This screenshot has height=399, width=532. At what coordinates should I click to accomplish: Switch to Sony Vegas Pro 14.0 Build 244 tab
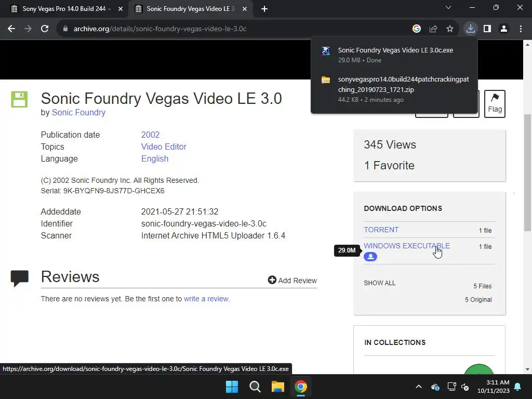pos(64,9)
